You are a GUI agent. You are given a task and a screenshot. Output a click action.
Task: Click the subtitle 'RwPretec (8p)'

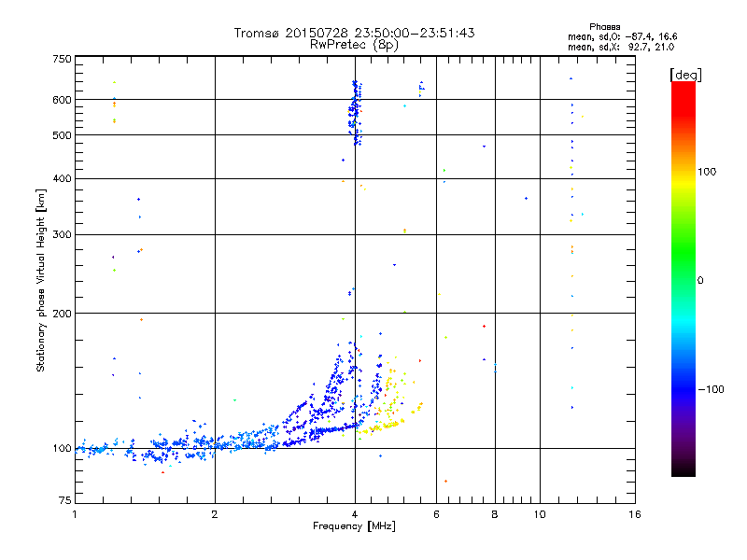coord(354,45)
